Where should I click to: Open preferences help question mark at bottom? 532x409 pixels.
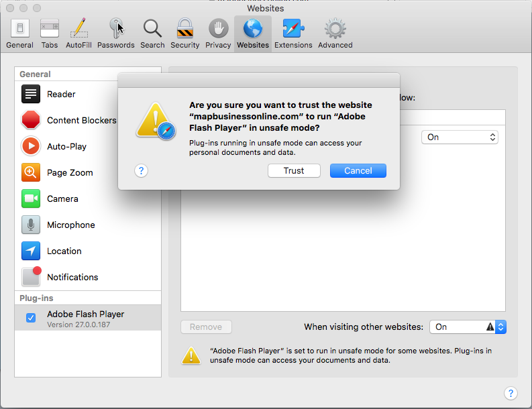click(511, 393)
